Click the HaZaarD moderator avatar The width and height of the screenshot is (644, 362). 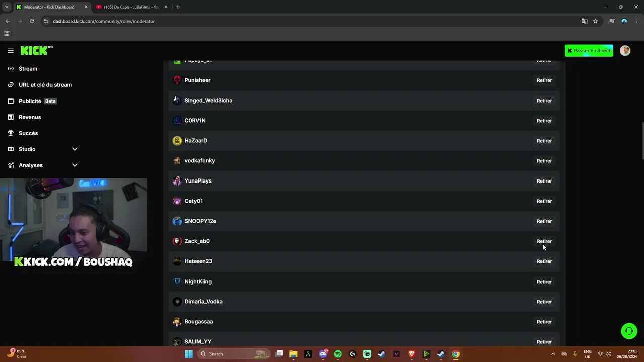177,141
